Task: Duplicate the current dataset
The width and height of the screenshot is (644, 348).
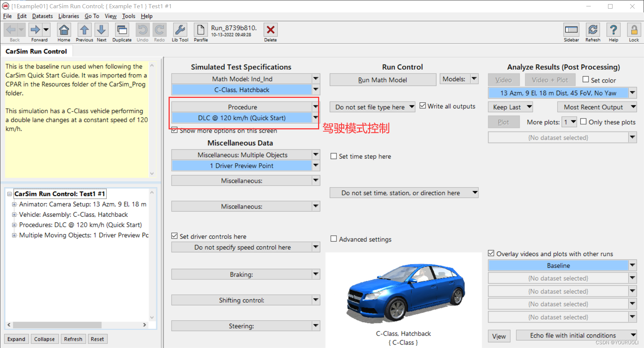Action: 122,30
